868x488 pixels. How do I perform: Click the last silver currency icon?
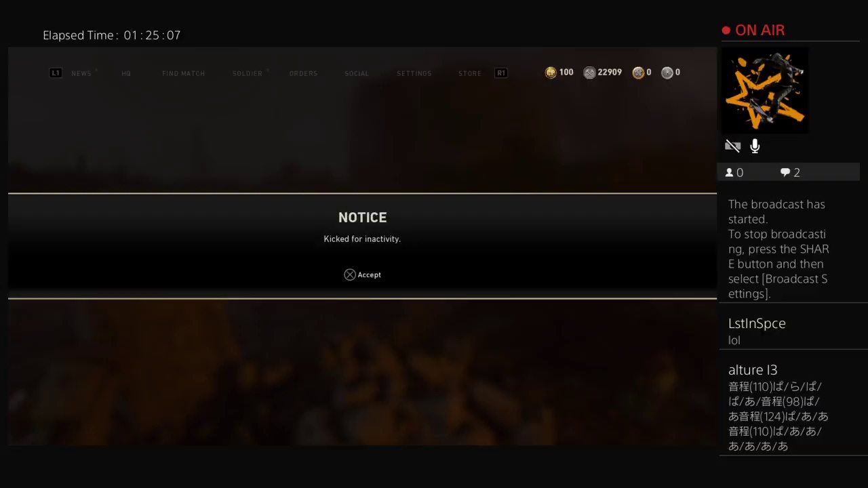tap(667, 73)
